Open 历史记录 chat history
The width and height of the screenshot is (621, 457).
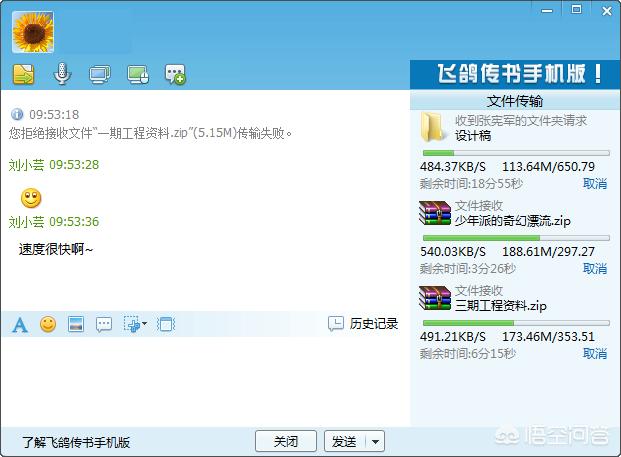tap(363, 324)
